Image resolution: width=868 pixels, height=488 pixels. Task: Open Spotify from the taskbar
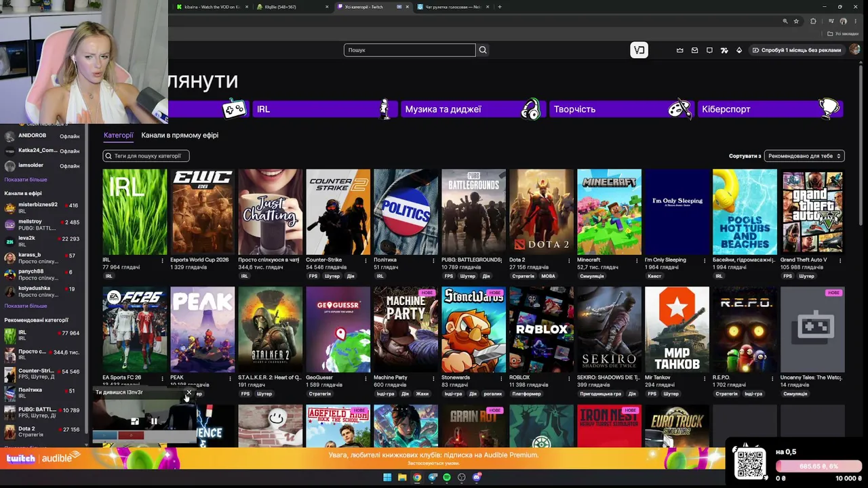pyautogui.click(x=447, y=478)
